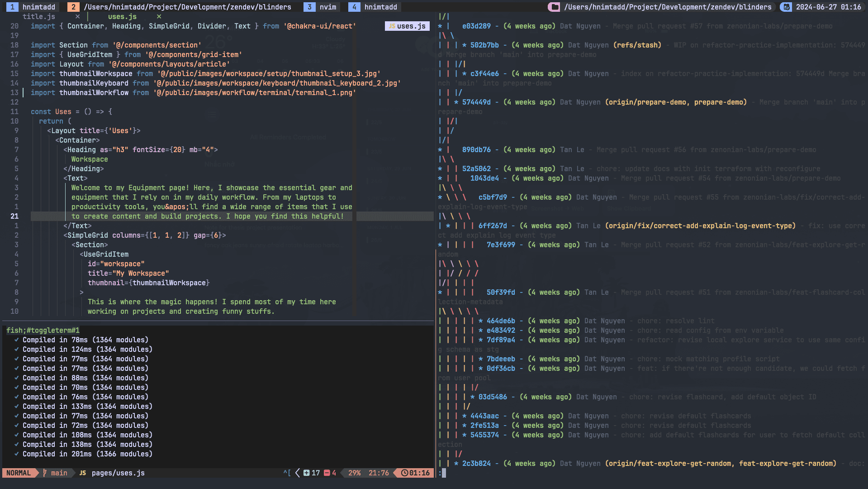Click the calendar icon beside the date
The image size is (868, 489).
coord(786,7)
